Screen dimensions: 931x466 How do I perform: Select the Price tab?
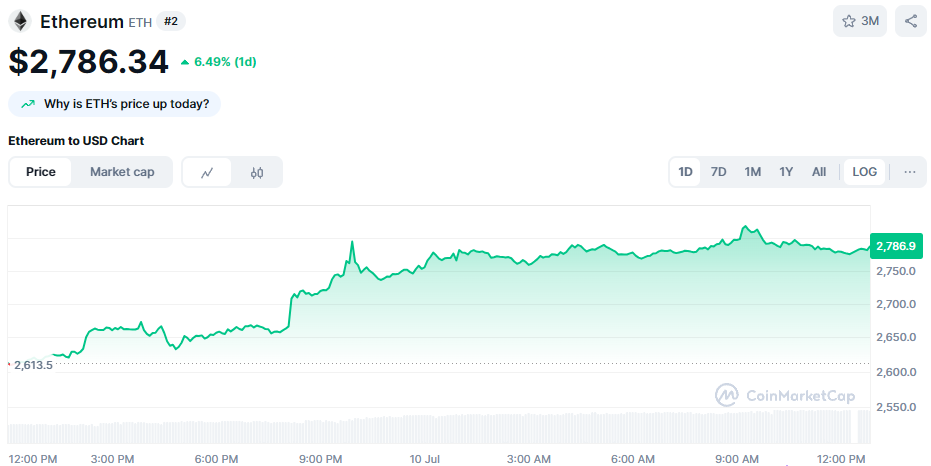tap(40, 172)
